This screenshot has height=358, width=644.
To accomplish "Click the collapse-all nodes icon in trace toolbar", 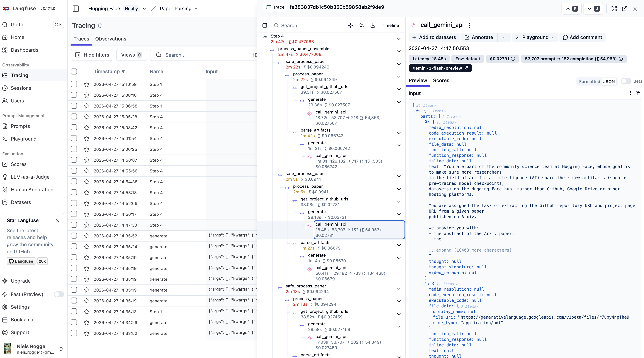I will [x=350, y=25].
